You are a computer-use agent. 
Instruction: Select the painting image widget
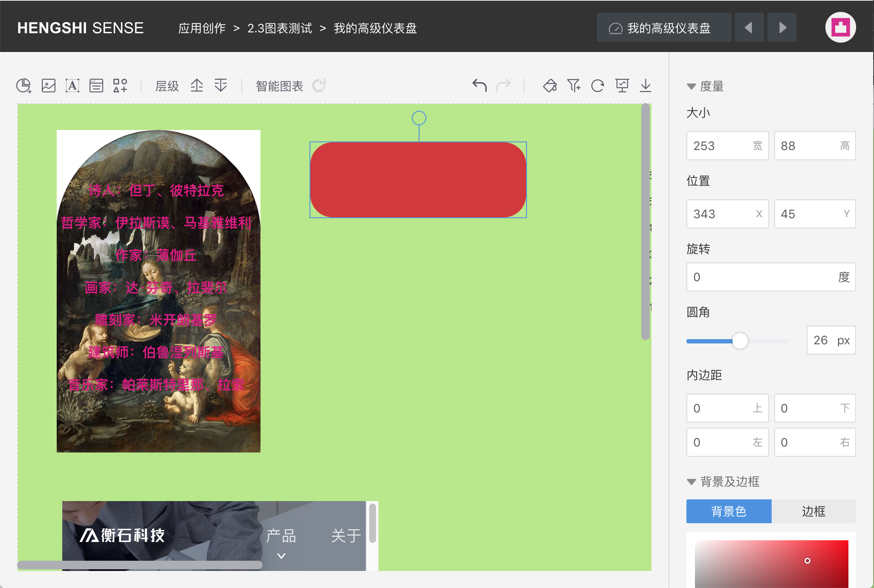159,291
